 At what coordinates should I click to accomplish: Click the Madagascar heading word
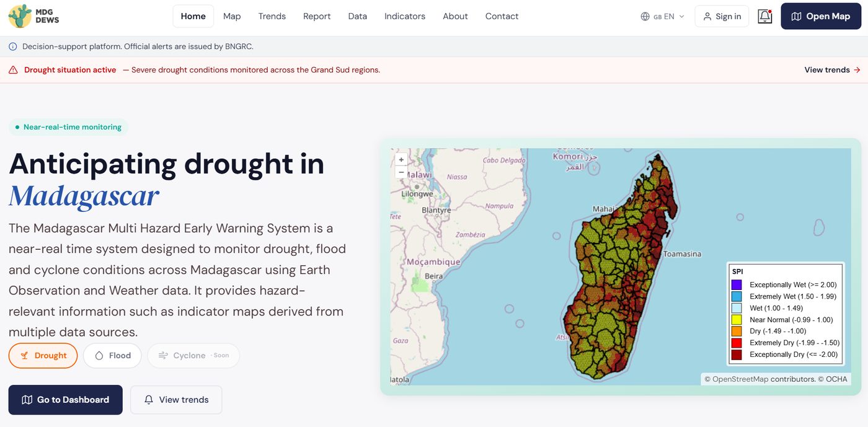84,196
